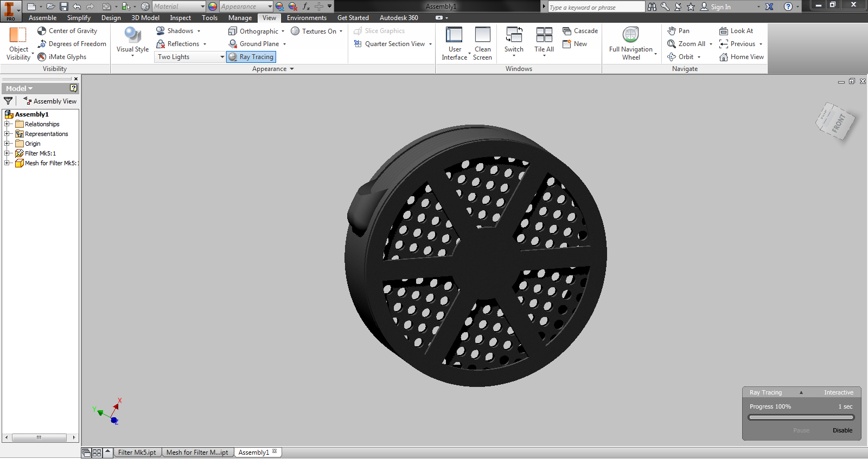
Task: Click the Ray Tracing progress bar
Action: (x=801, y=417)
